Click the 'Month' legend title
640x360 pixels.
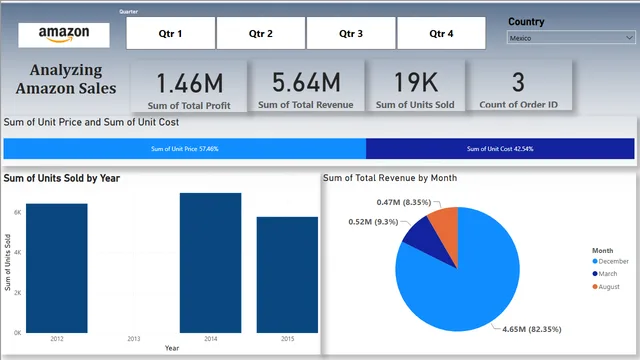coord(602,251)
